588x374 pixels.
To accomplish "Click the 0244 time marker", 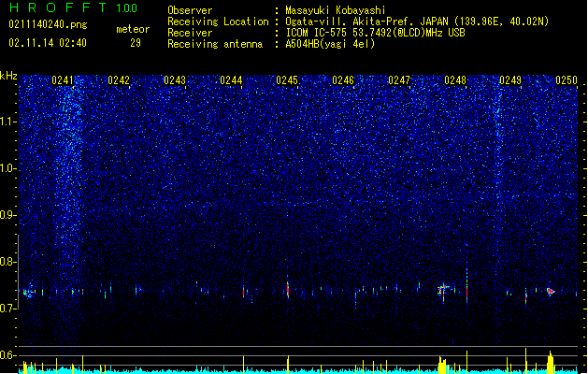I will click(x=231, y=80).
